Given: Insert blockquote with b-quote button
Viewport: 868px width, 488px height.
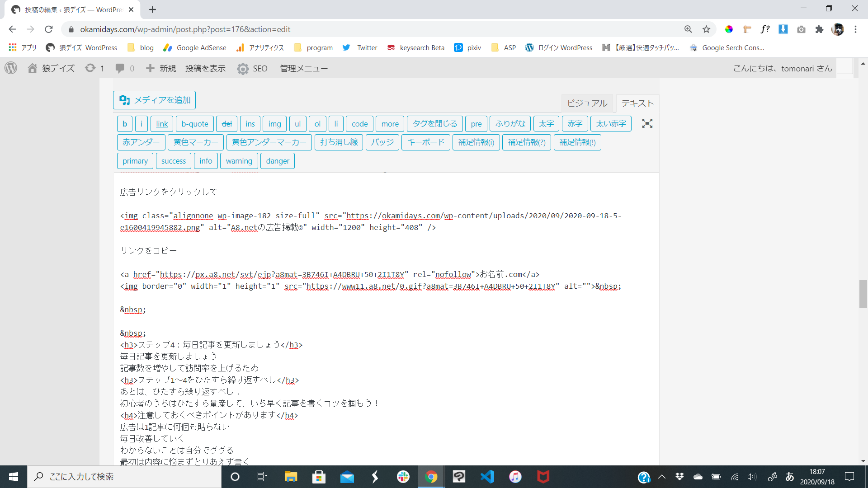Looking at the screenshot, I should 195,124.
